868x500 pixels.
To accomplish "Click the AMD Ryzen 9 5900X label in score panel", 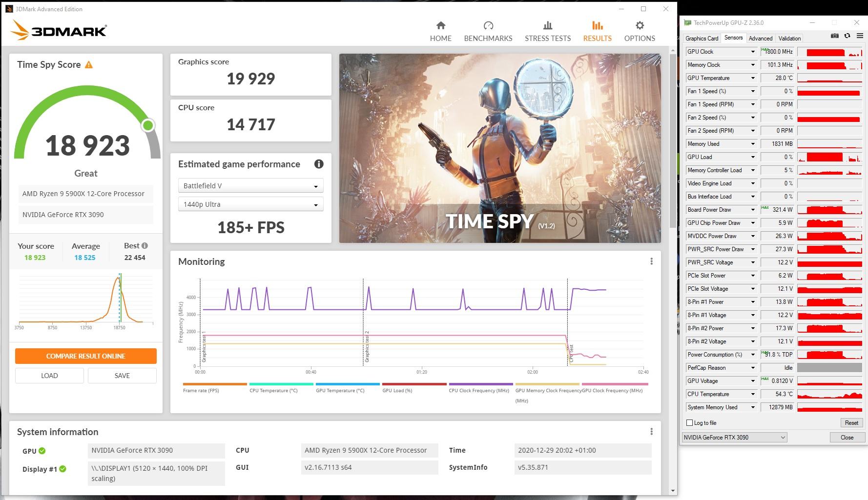I will pyautogui.click(x=85, y=194).
